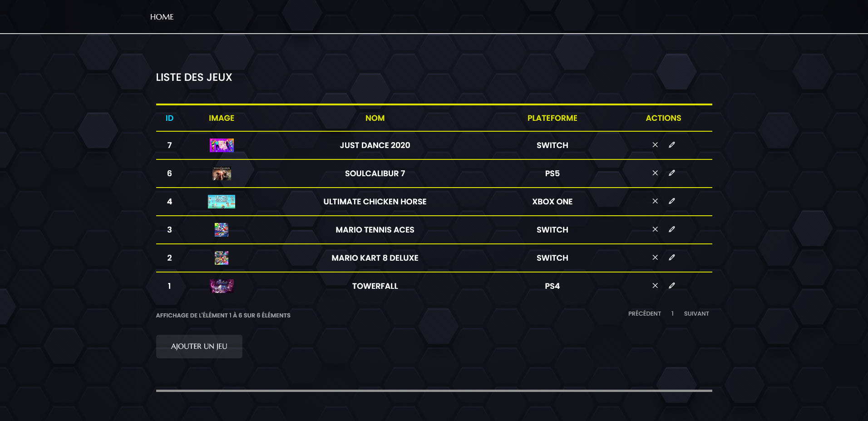Sort by Plateforme column header
The height and width of the screenshot is (421, 868).
[x=552, y=118]
